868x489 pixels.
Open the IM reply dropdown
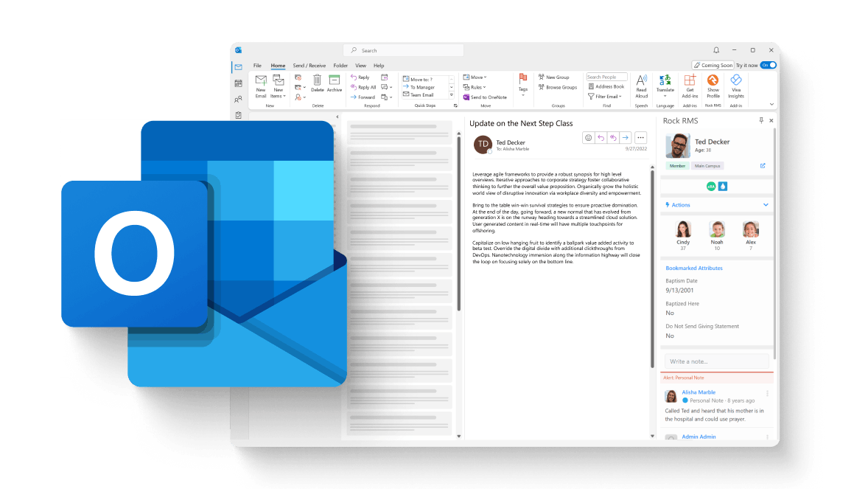[386, 88]
